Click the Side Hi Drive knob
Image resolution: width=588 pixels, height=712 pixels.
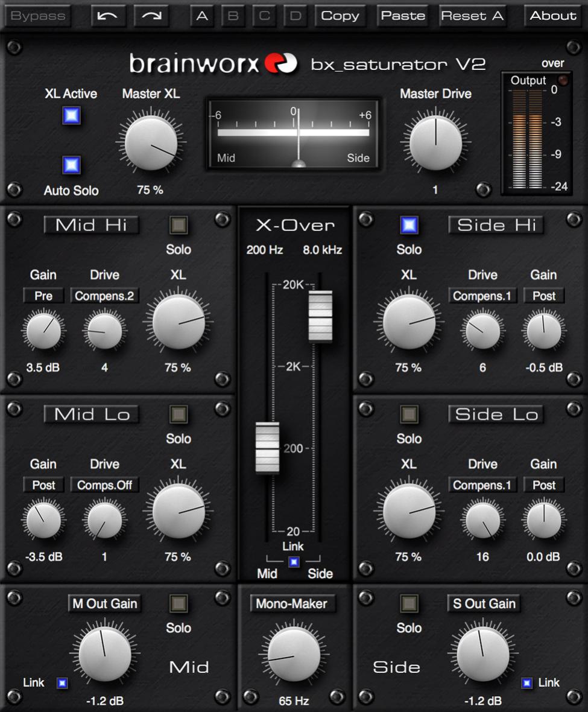pyautogui.click(x=482, y=331)
